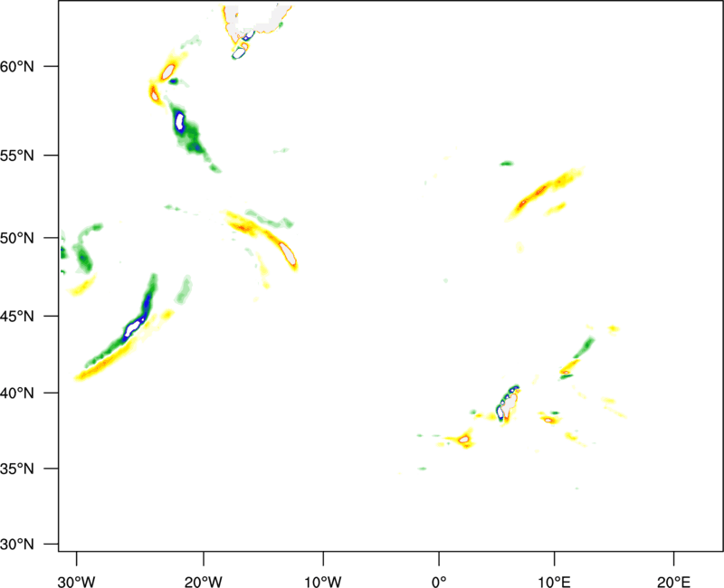
Task: Click the 55°N latitude label
Action: click(x=17, y=155)
